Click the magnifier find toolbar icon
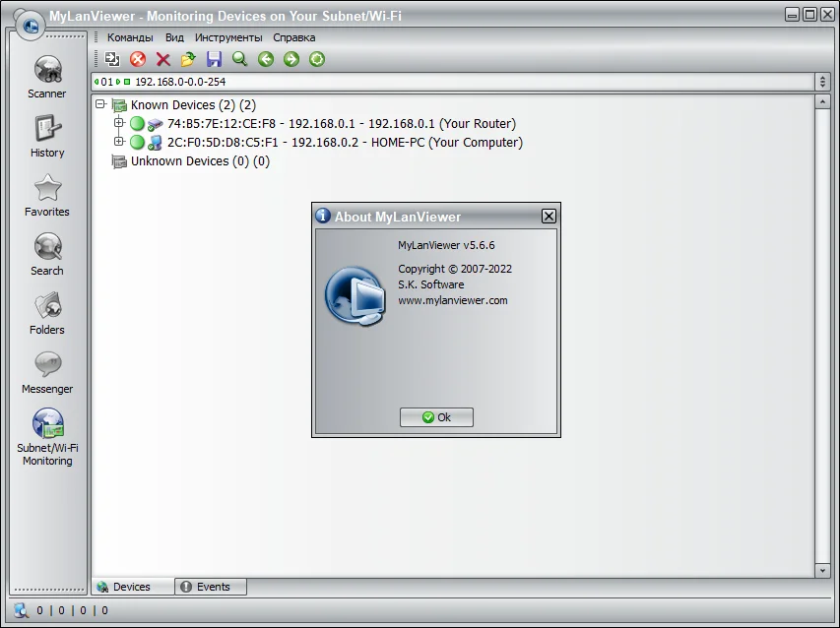The width and height of the screenshot is (840, 628). [x=239, y=59]
